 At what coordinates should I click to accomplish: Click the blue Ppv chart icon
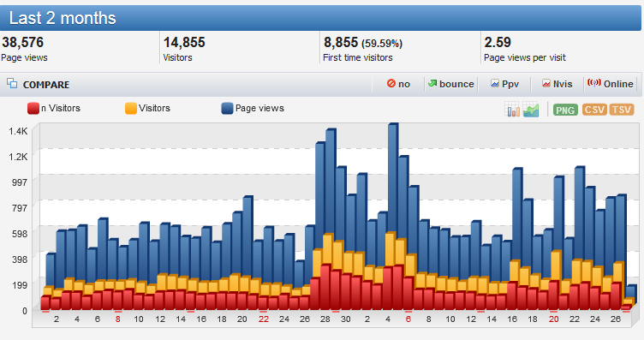pyautogui.click(x=495, y=83)
